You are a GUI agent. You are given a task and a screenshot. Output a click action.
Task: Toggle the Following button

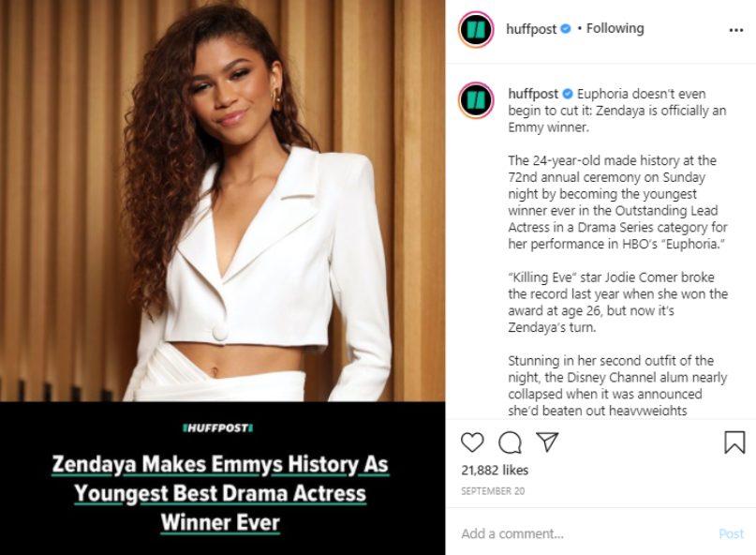click(x=615, y=28)
